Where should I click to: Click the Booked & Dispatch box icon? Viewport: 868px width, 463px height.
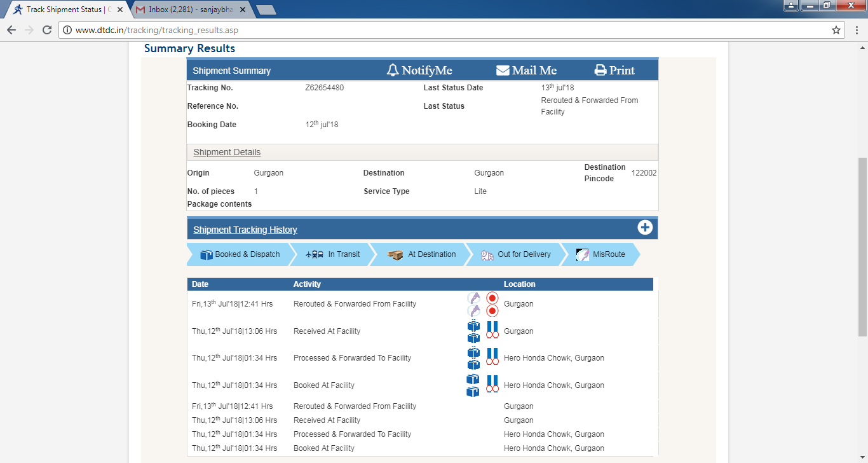207,254
